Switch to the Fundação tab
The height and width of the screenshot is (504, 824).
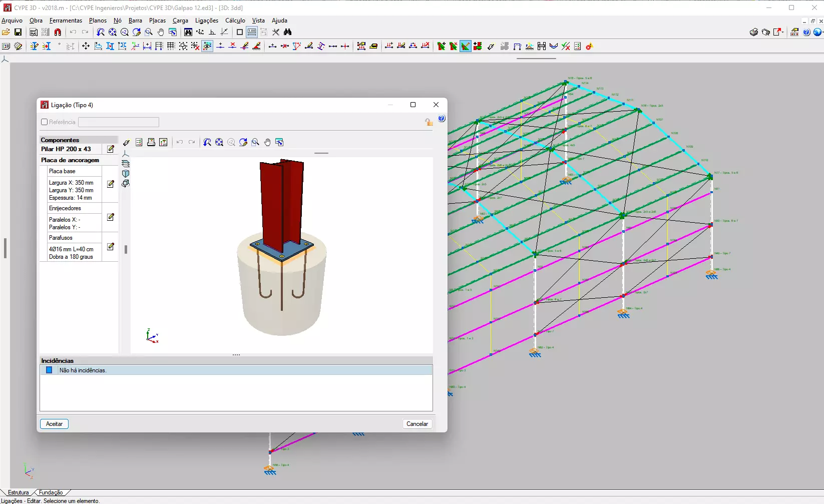(51, 492)
